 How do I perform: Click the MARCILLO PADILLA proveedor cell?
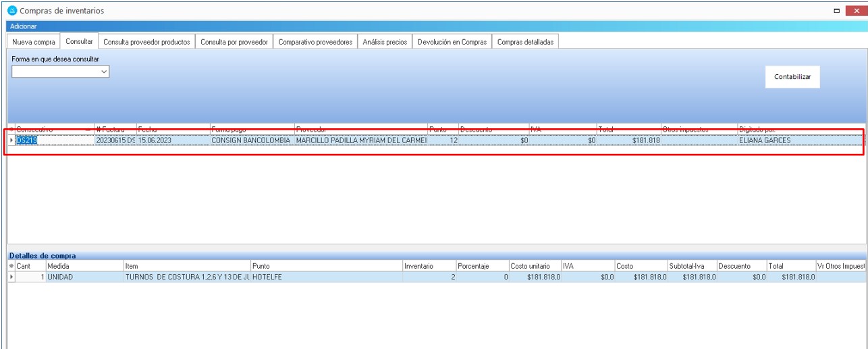pyautogui.click(x=360, y=140)
